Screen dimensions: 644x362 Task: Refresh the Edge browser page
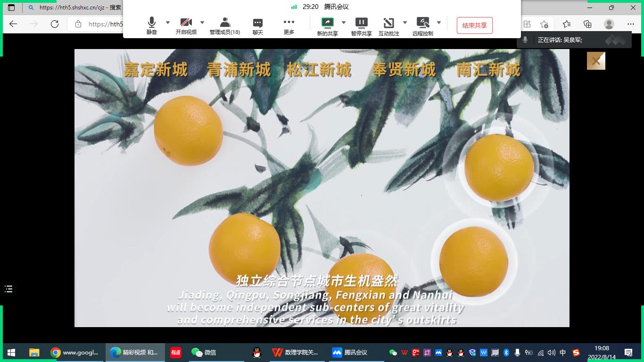pos(55,24)
